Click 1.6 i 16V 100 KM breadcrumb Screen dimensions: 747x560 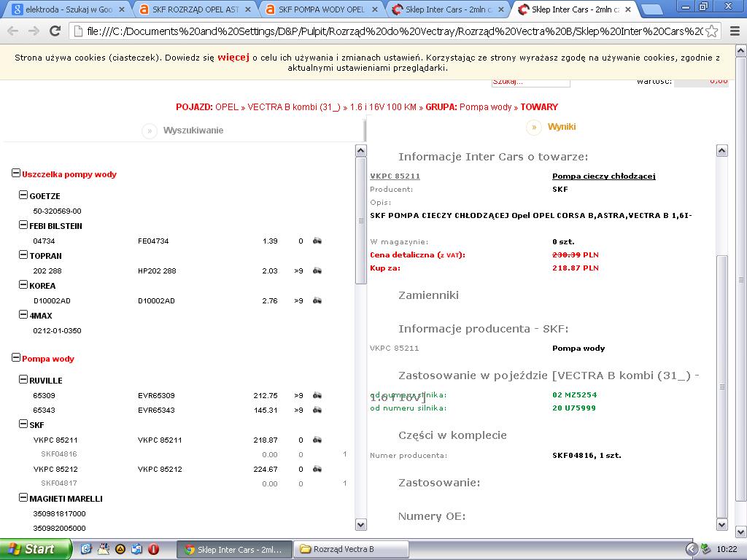tap(383, 107)
